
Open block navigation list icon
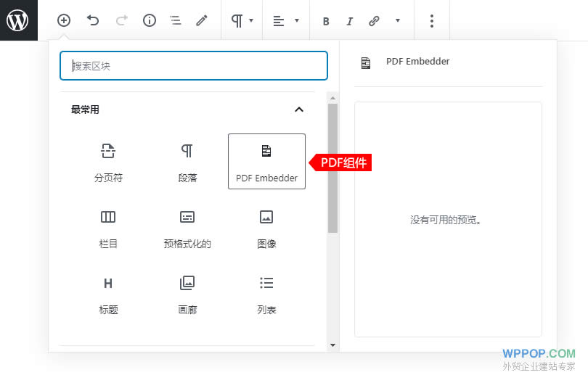click(x=176, y=20)
